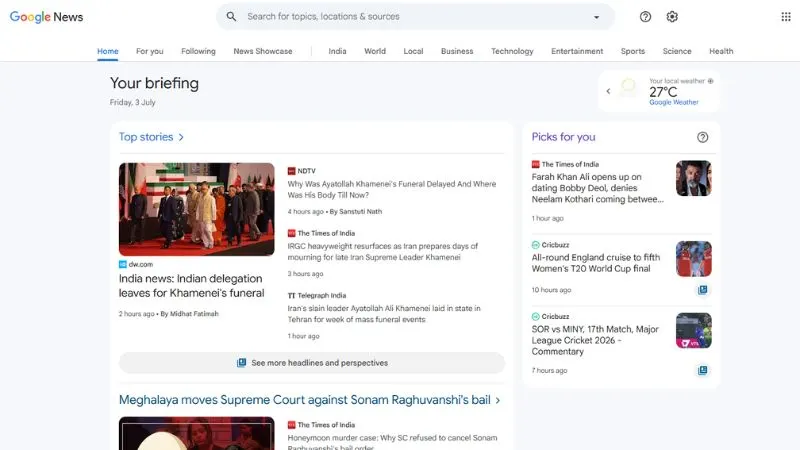Open the World section tab
The image size is (800, 450).
tap(375, 51)
